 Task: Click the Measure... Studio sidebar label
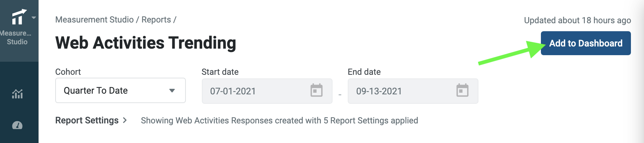[16, 37]
